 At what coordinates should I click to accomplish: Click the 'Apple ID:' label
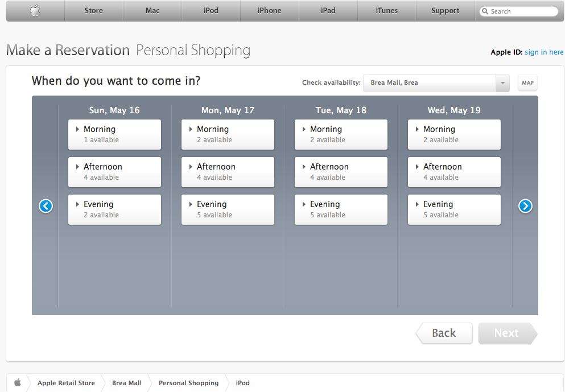pos(506,52)
